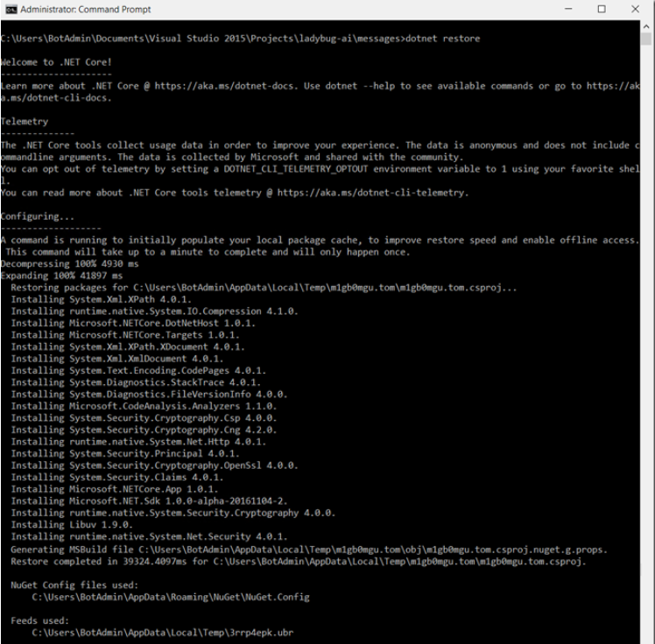The image size is (655, 644).
Task: Click the 'Administrator: Command Prompt' title text
Action: click(x=85, y=9)
